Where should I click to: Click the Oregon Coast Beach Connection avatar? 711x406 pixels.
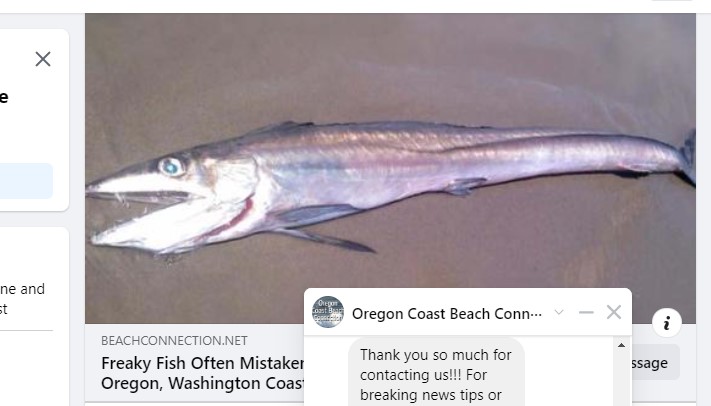pyautogui.click(x=328, y=312)
